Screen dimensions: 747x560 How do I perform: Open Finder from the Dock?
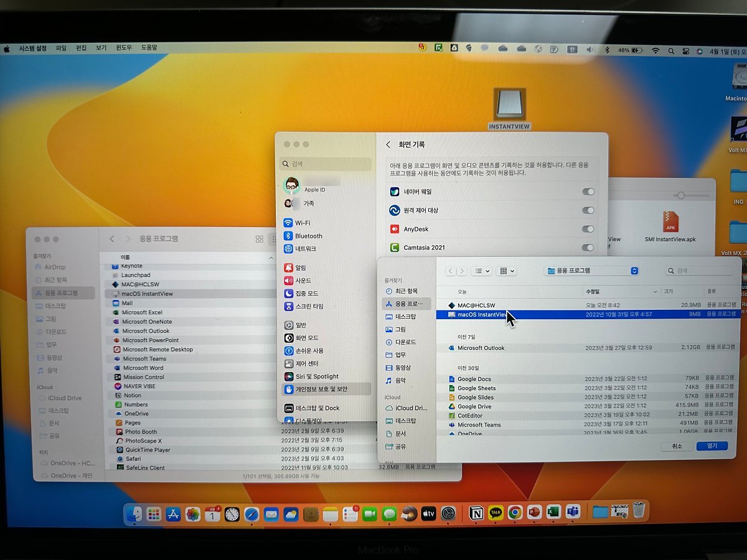point(134,513)
